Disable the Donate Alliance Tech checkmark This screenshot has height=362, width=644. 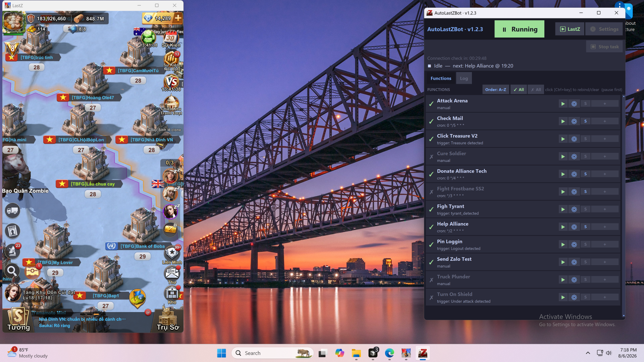click(431, 174)
